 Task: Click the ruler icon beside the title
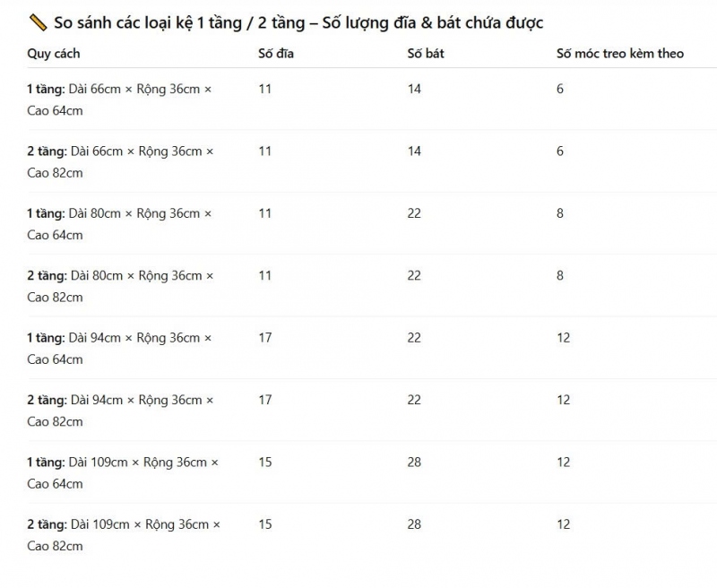coord(38,22)
